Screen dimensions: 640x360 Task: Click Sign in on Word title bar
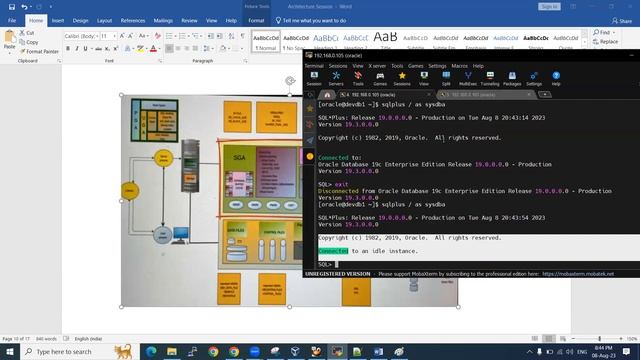pyautogui.click(x=549, y=7)
